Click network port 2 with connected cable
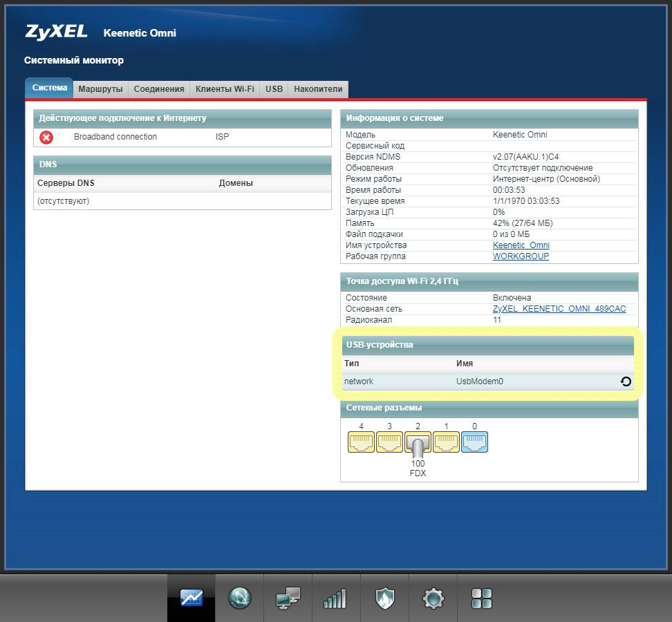Screen dimensions: 672x622 pos(418,443)
